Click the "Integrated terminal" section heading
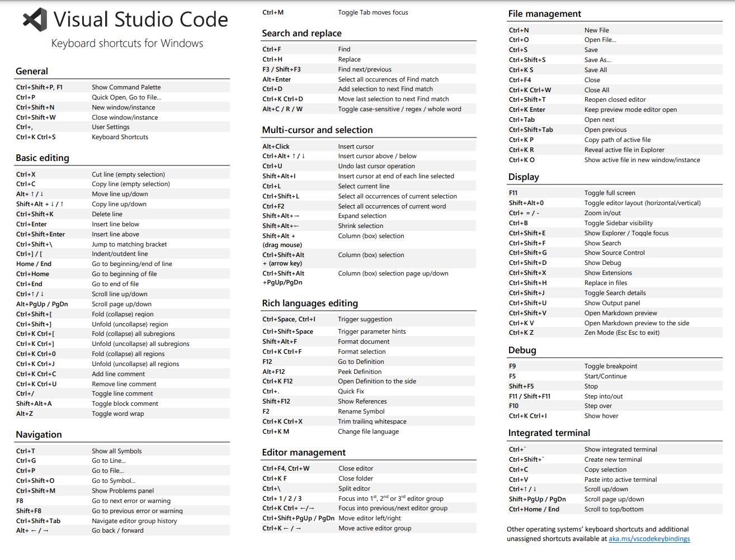The width and height of the screenshot is (735, 560). click(x=549, y=433)
